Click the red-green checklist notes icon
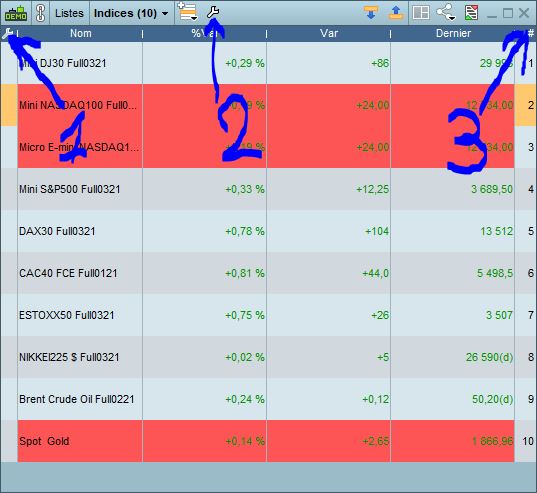Viewport: 537px width, 493px height. 472,13
